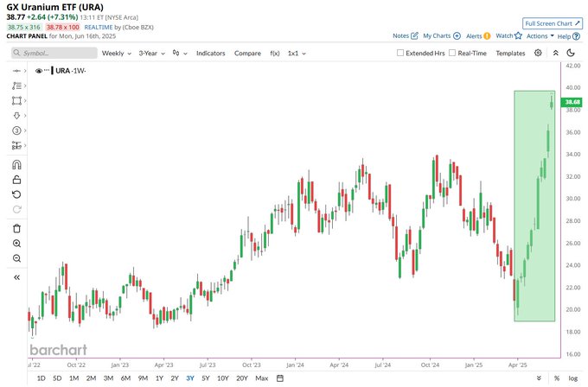Zoom out of the chart
Viewport: 588px width, 387px height.
point(16,258)
